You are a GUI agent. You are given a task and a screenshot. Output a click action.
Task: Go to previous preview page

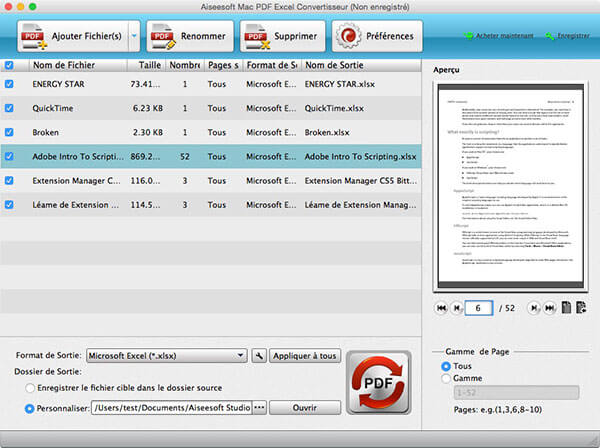tap(457, 308)
